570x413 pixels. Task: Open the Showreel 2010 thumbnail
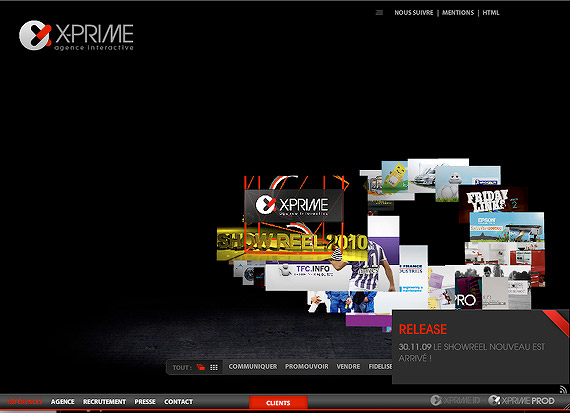(x=291, y=243)
